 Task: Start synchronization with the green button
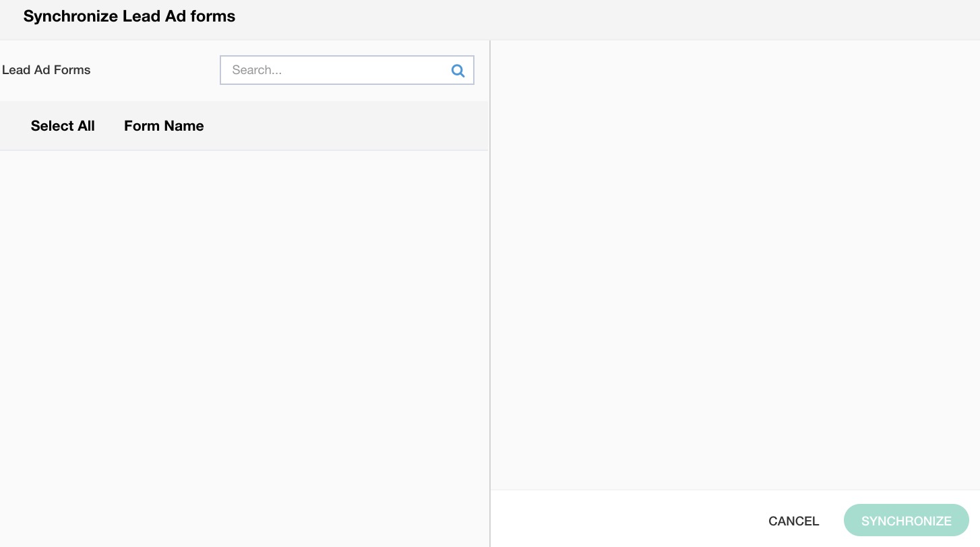[906, 521]
